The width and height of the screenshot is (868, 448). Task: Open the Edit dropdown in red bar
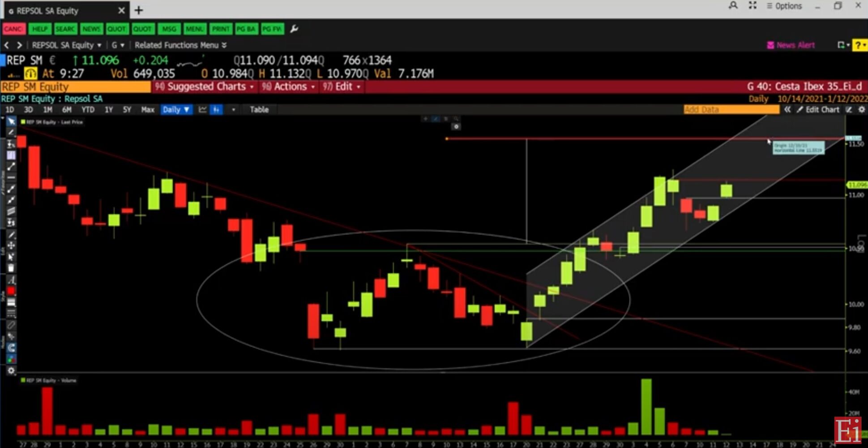(342, 86)
